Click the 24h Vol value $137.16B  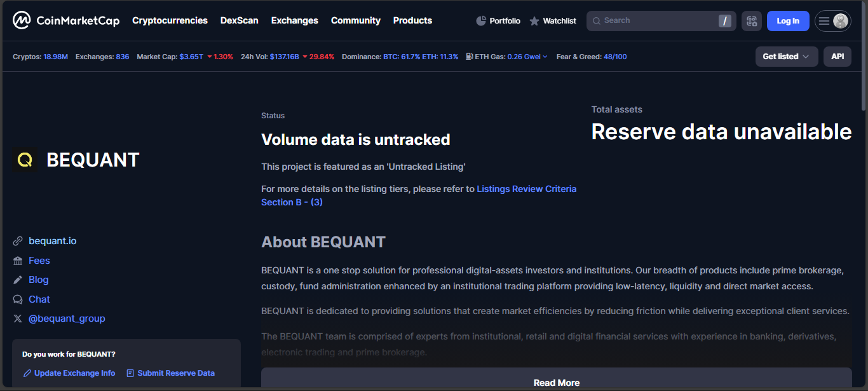coord(285,57)
